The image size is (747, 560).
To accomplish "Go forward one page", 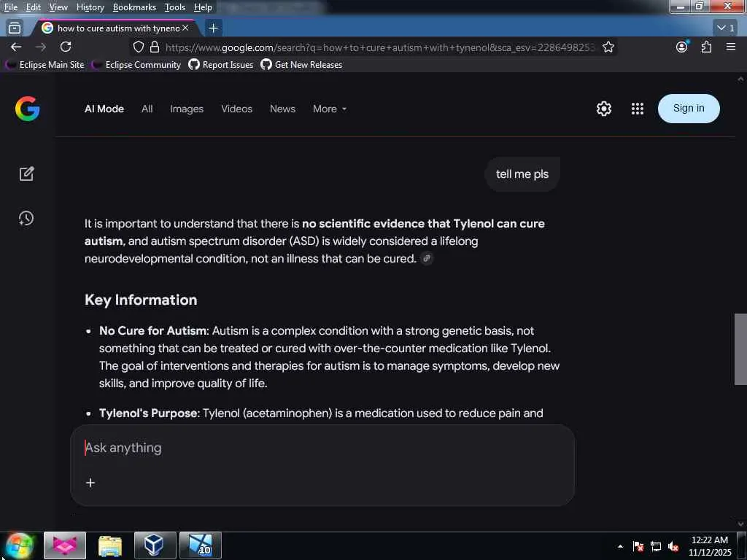I will tap(41, 47).
